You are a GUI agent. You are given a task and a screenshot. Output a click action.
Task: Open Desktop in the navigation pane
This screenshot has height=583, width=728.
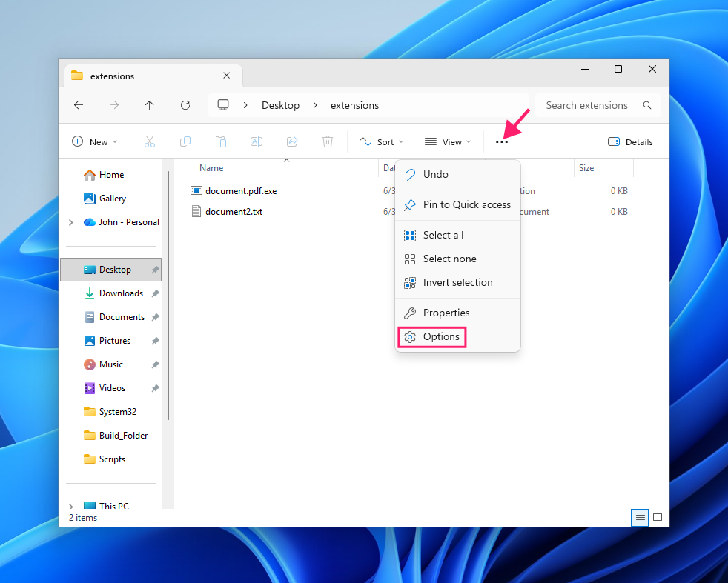[x=111, y=270]
